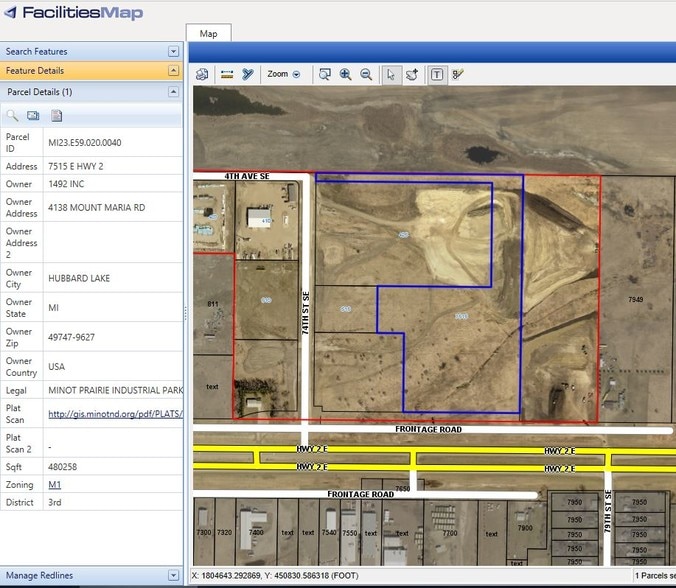Toggle the text label T button
Image resolution: width=676 pixels, height=588 pixels.
click(x=437, y=74)
